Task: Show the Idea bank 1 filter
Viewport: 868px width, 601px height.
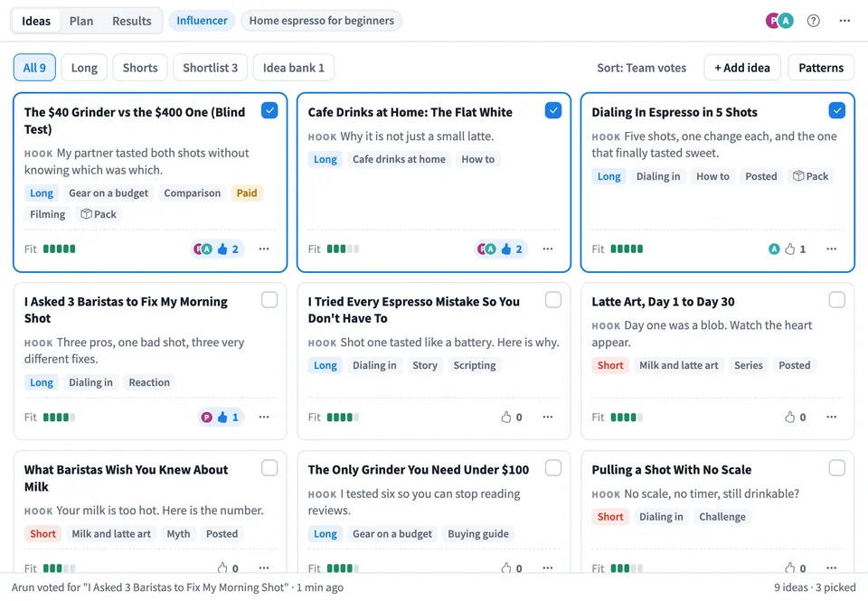Action: point(293,68)
